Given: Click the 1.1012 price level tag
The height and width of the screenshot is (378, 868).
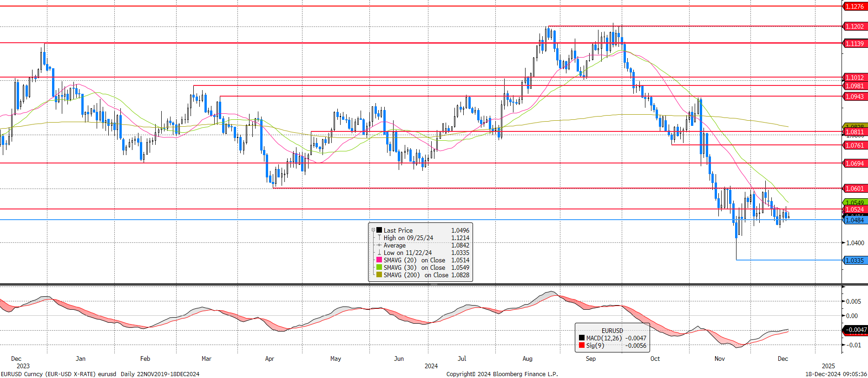Looking at the screenshot, I should (x=855, y=78).
